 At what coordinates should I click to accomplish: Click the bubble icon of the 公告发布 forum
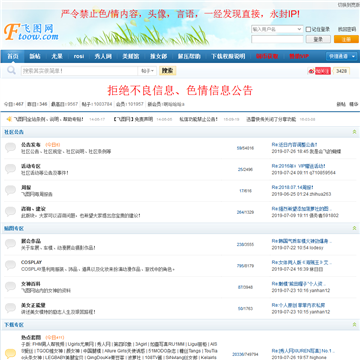coord(10,147)
